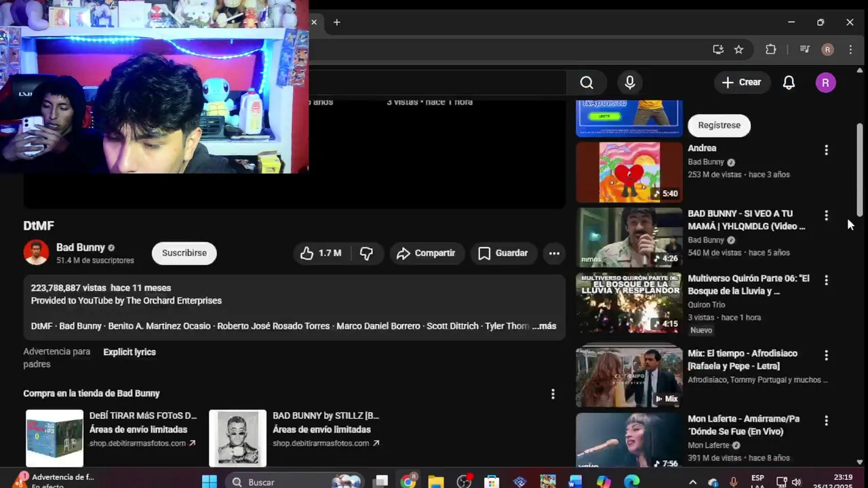Viewport: 868px width, 488px height.
Task: Open the purple R account avatar
Action: 825,83
